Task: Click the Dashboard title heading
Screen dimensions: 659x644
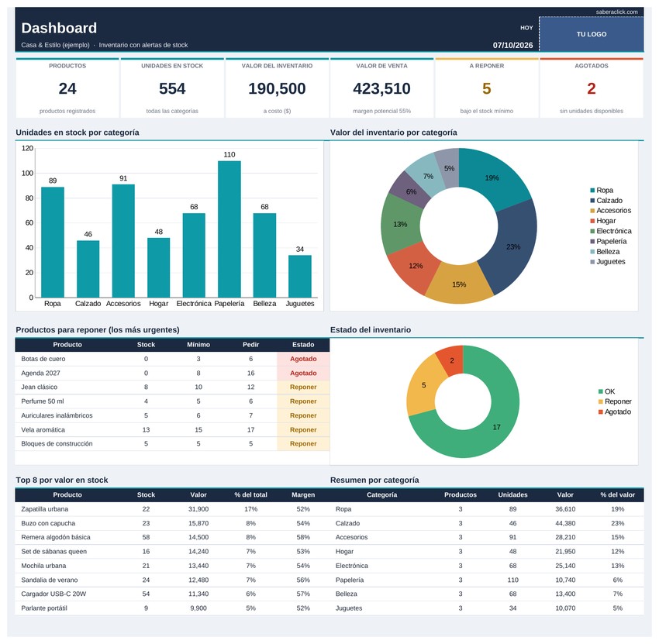Action: tap(59, 28)
